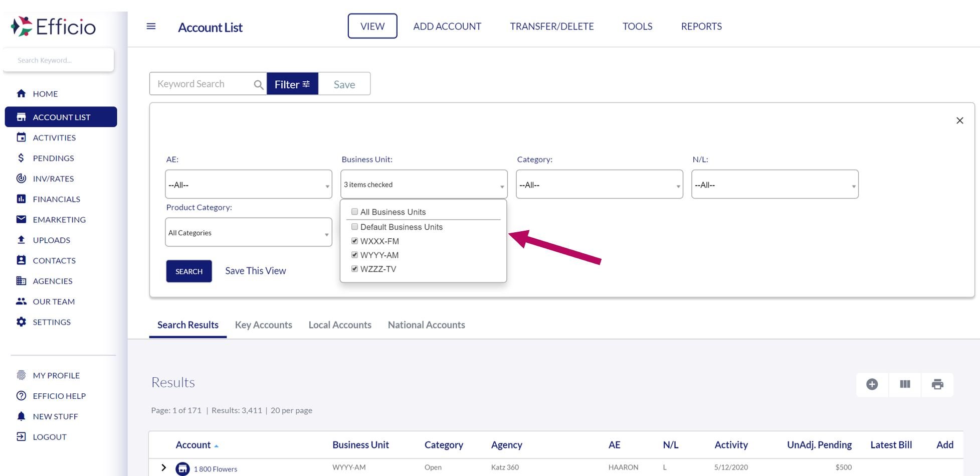Click the keyword search magnifier icon
The height and width of the screenshot is (476, 980).
click(x=259, y=85)
